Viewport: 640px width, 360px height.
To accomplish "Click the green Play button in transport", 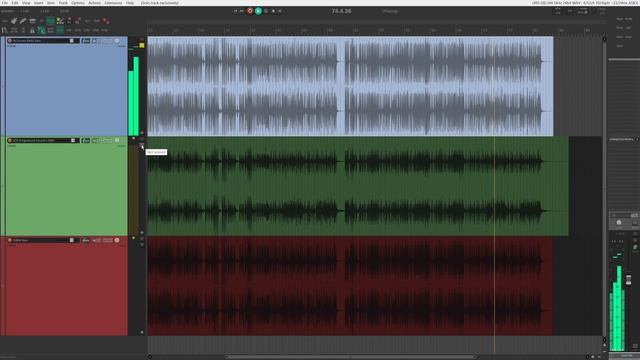I will pos(258,11).
